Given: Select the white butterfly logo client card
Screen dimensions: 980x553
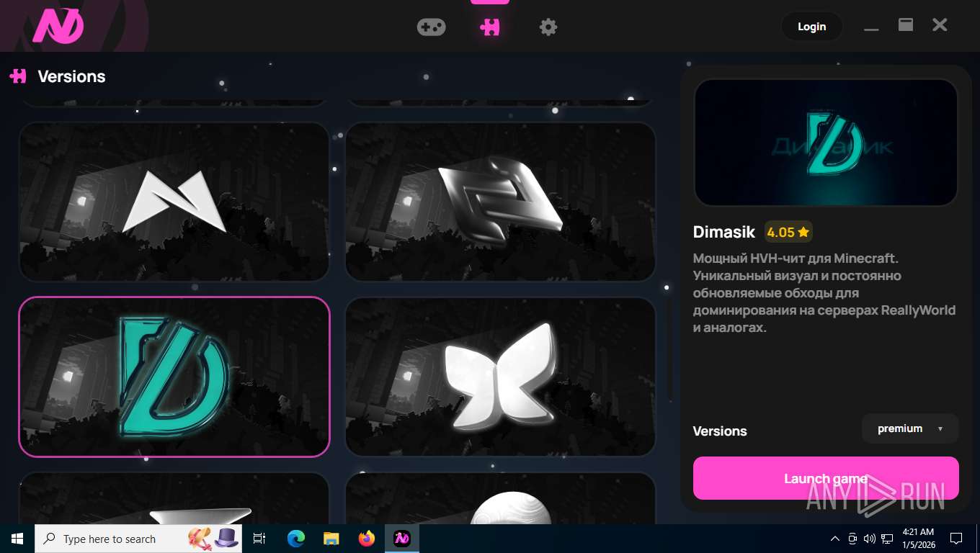Looking at the screenshot, I should click(500, 377).
